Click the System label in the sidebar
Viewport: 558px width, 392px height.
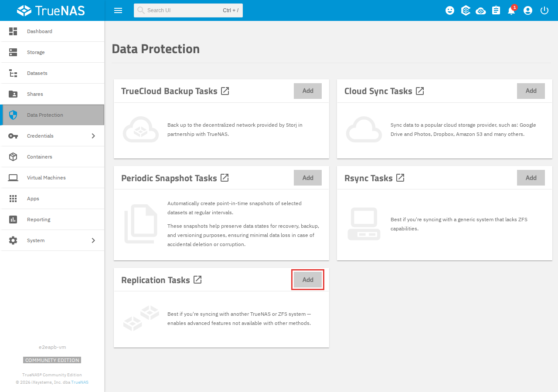click(x=36, y=240)
